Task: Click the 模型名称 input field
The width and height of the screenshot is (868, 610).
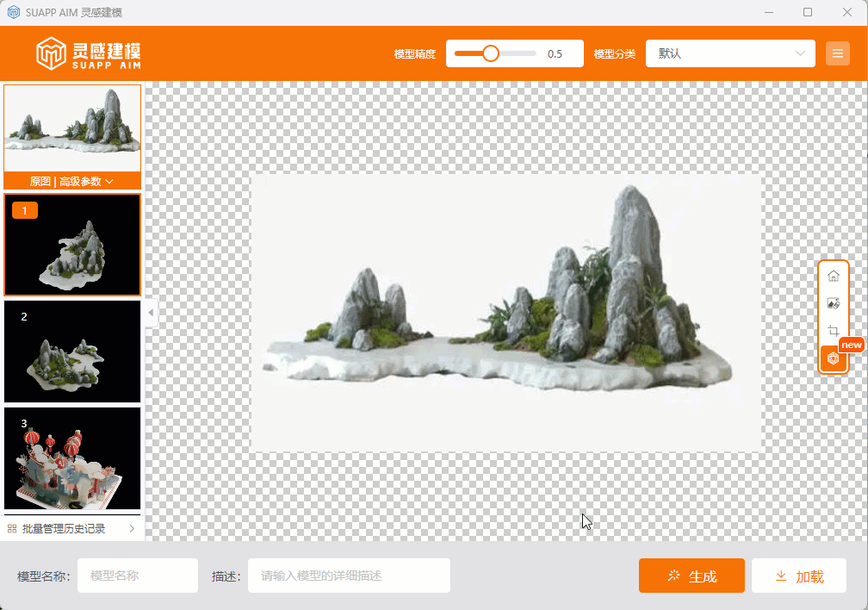Action: (137, 576)
